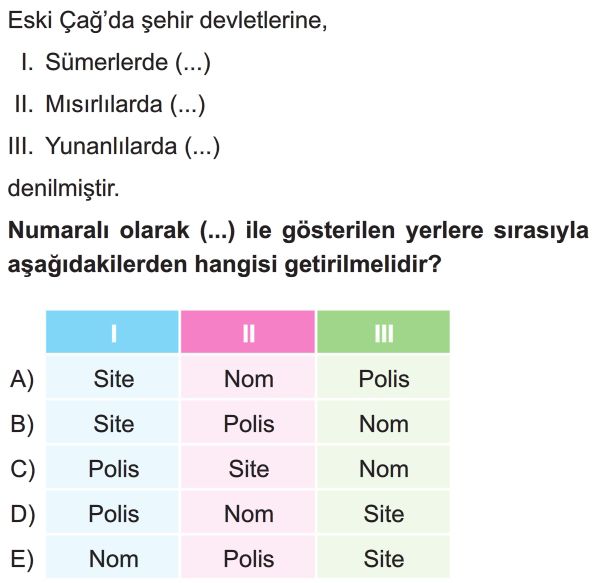
Task: Click the blue column I header
Action: tap(112, 332)
